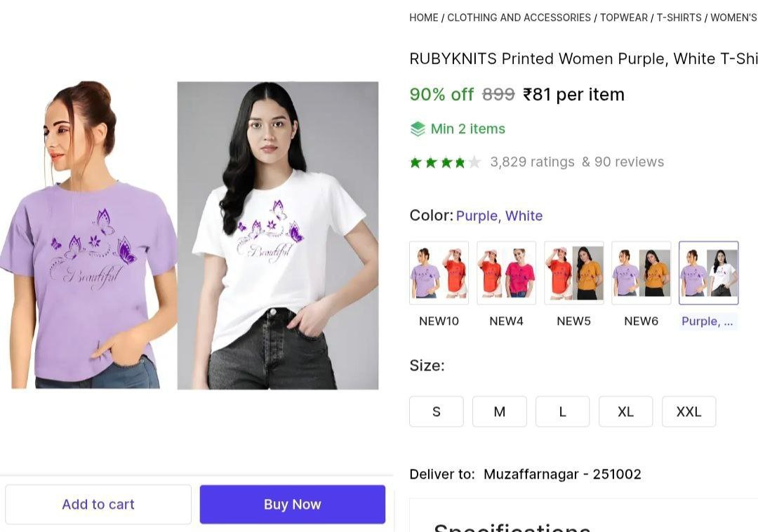Pick the NEW5 color variant thumbnail
The image size is (758, 532).
(574, 273)
